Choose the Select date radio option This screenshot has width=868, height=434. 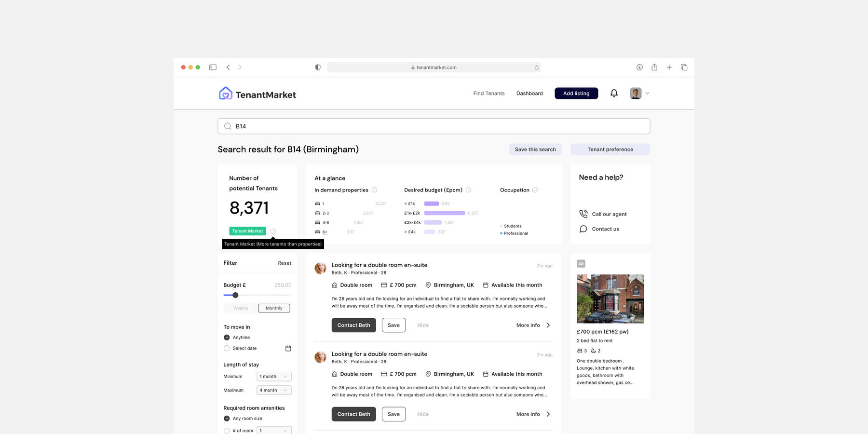[x=226, y=348]
